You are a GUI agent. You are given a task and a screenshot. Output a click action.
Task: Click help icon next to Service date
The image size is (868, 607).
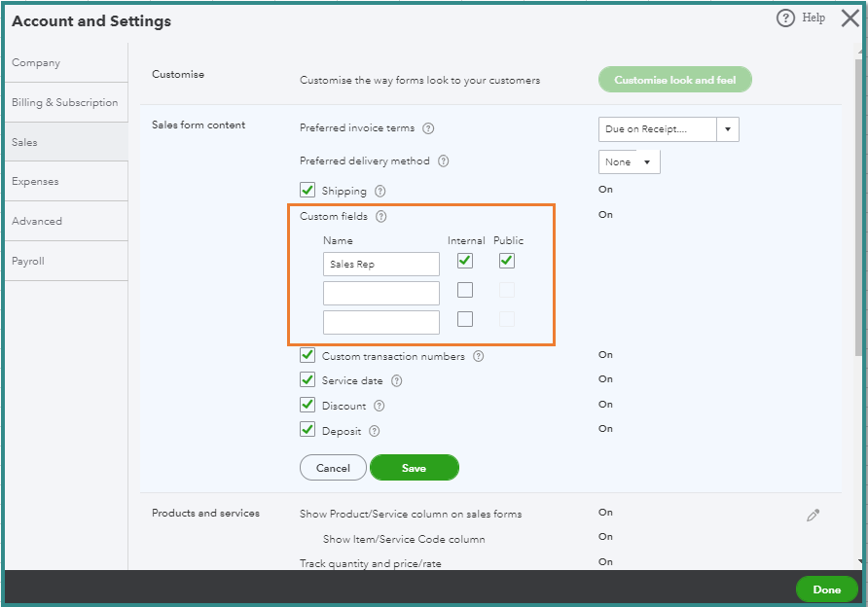[396, 381]
